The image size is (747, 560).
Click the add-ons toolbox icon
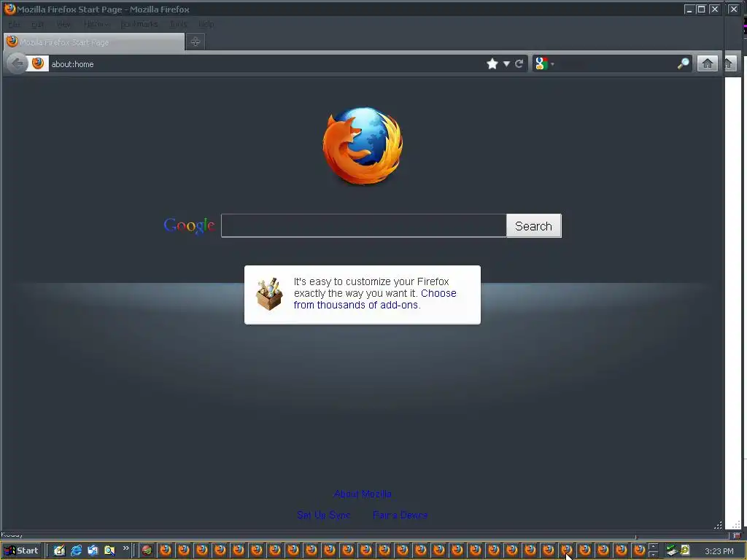pyautogui.click(x=269, y=295)
